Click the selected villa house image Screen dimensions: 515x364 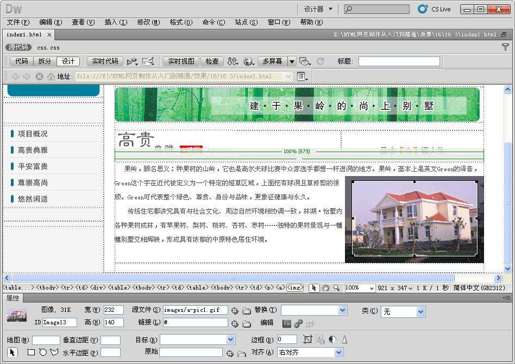click(x=414, y=219)
